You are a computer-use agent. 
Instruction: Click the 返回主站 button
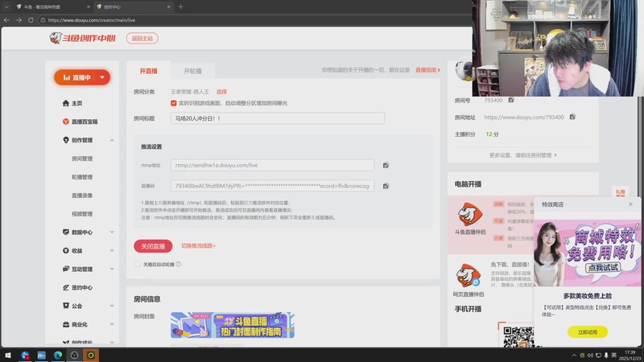[x=142, y=38]
